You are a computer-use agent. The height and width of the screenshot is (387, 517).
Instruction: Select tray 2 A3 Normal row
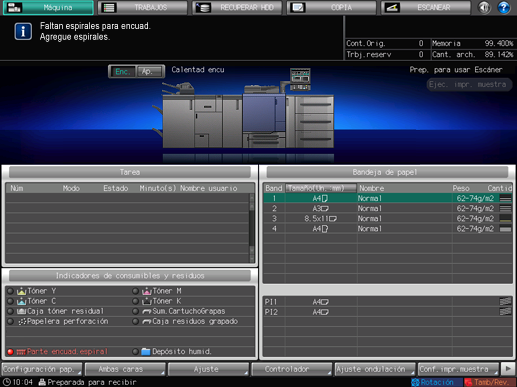(x=388, y=209)
